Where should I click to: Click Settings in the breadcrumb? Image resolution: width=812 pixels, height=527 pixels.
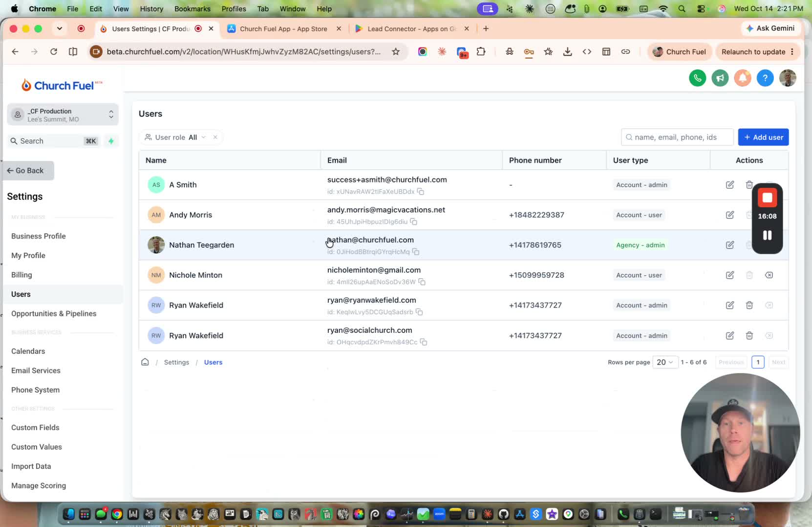click(x=176, y=362)
